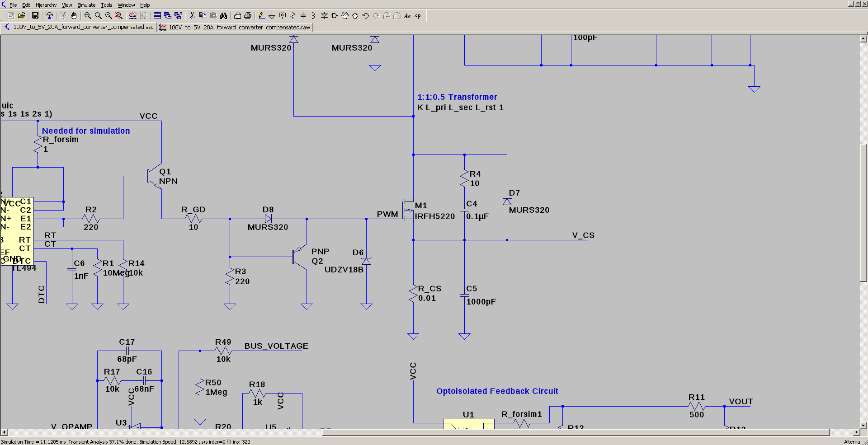Open a file with the folder icon
This screenshot has width=868, height=445.
(x=21, y=16)
